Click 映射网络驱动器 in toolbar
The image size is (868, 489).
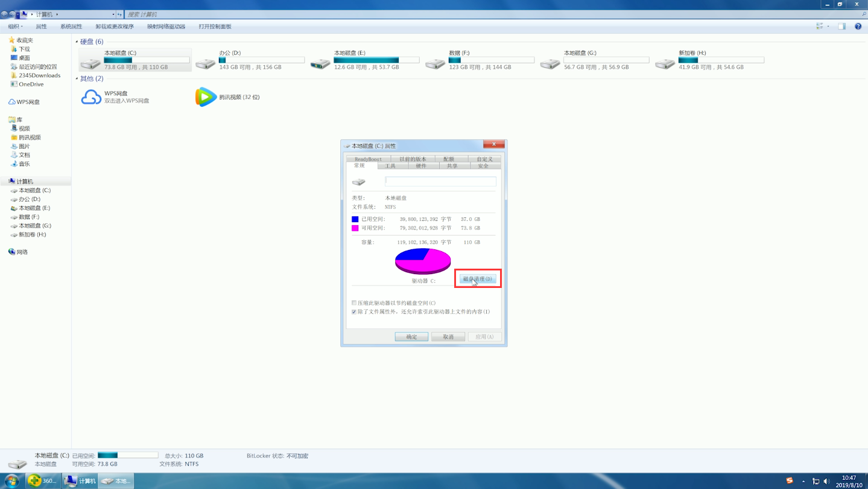click(x=166, y=27)
